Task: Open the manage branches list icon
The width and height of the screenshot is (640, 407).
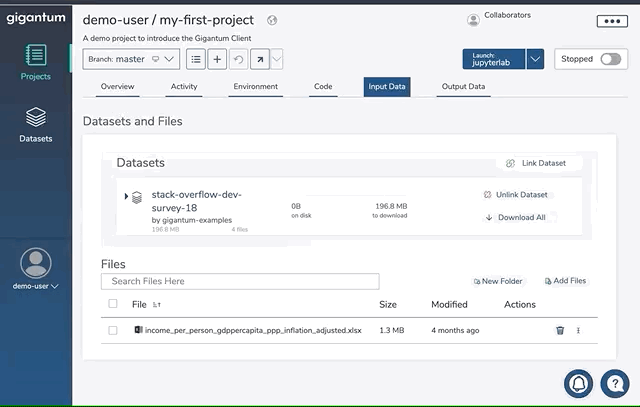Action: pyautogui.click(x=196, y=59)
